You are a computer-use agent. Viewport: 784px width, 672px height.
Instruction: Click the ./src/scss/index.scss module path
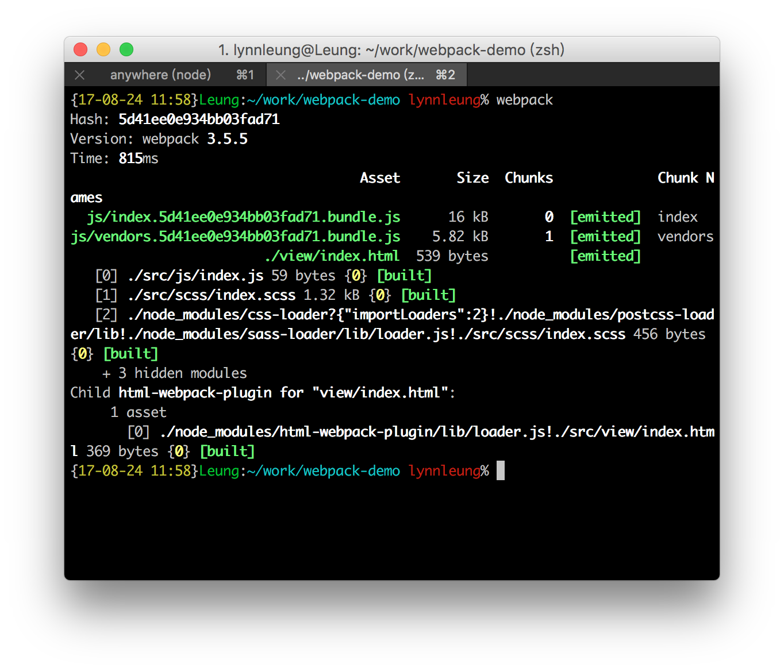(x=212, y=295)
